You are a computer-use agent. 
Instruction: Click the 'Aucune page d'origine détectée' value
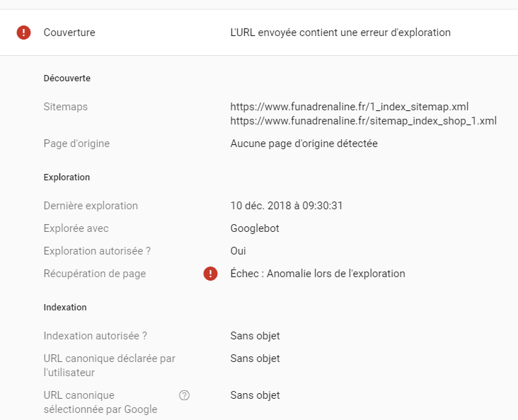coord(304,144)
